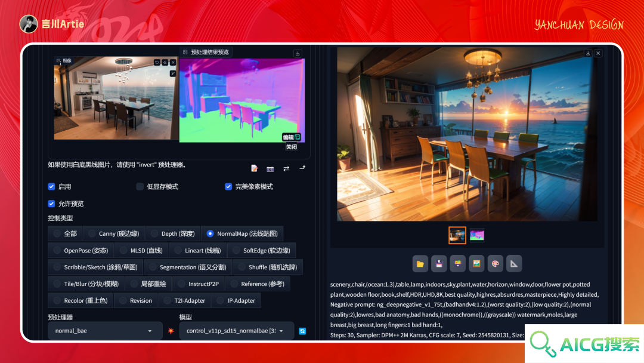Download the preprocessor preview result

tap(298, 54)
